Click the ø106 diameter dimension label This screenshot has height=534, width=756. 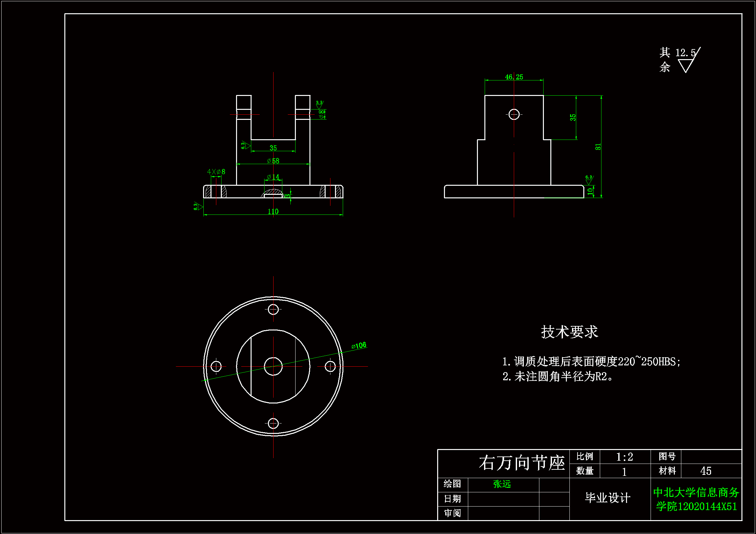[x=359, y=345]
